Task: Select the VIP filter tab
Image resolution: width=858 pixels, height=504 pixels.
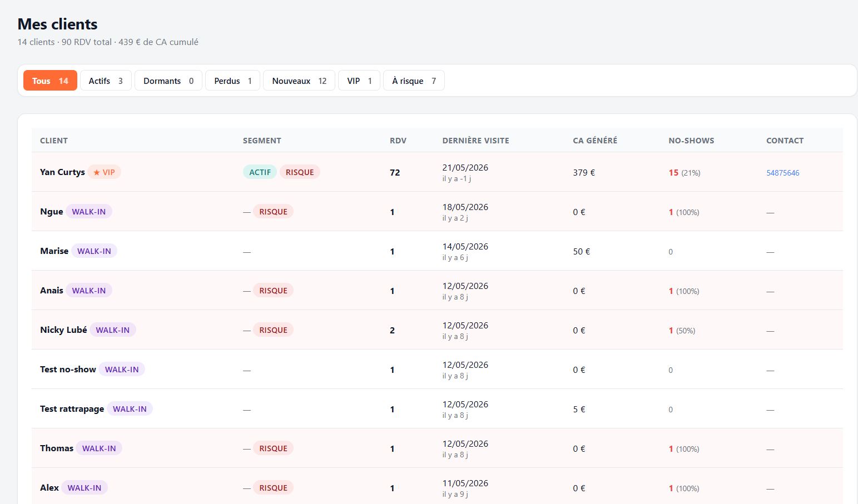Action: pyautogui.click(x=359, y=81)
